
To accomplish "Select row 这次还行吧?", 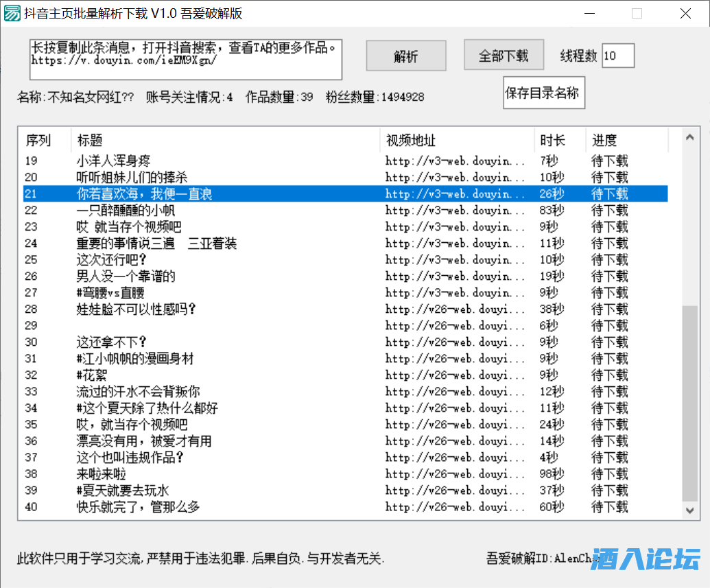I will [346, 259].
